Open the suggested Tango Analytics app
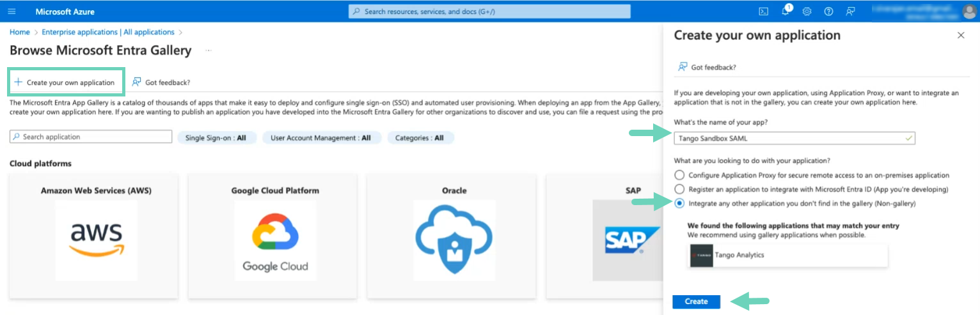The width and height of the screenshot is (980, 315). (x=787, y=255)
